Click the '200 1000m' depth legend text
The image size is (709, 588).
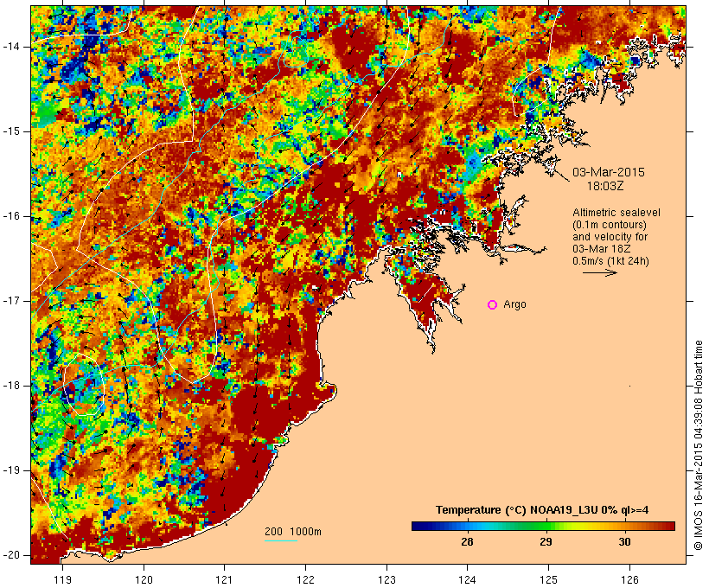tap(293, 532)
